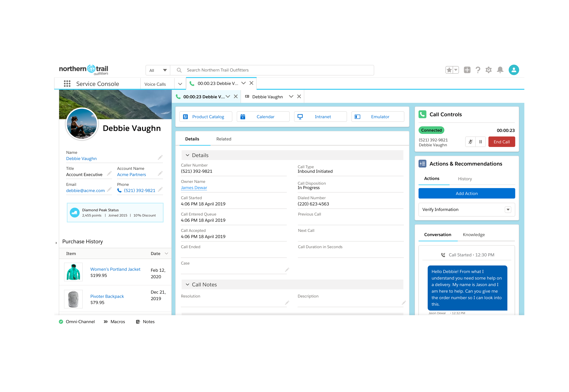The image size is (569, 392).
Task: Edit the Case field pencil icon
Action: 287,270
